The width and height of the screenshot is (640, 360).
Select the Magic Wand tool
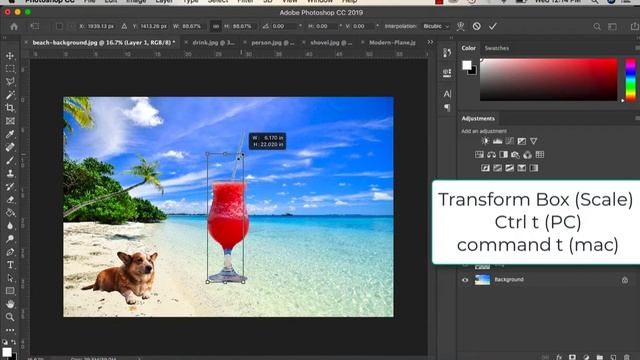(x=10, y=95)
